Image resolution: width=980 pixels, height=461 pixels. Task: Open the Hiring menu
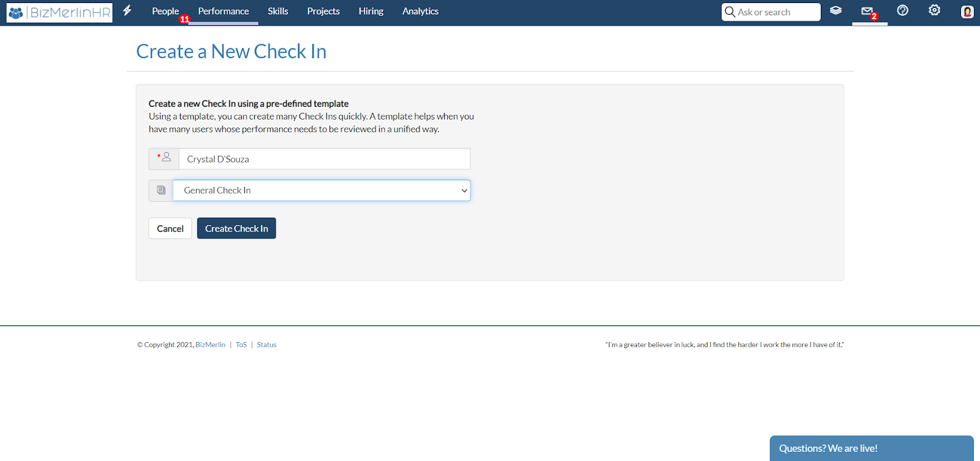(371, 11)
